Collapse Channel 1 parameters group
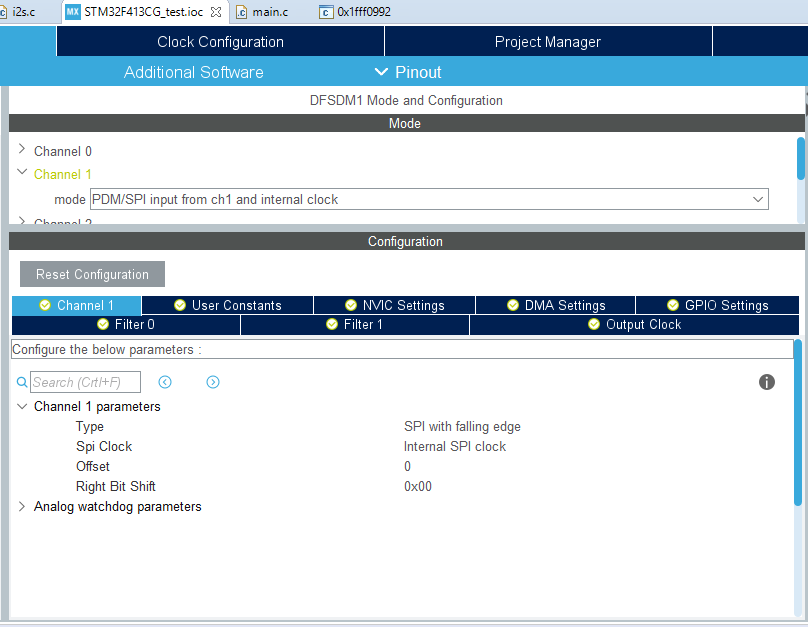 [22, 406]
